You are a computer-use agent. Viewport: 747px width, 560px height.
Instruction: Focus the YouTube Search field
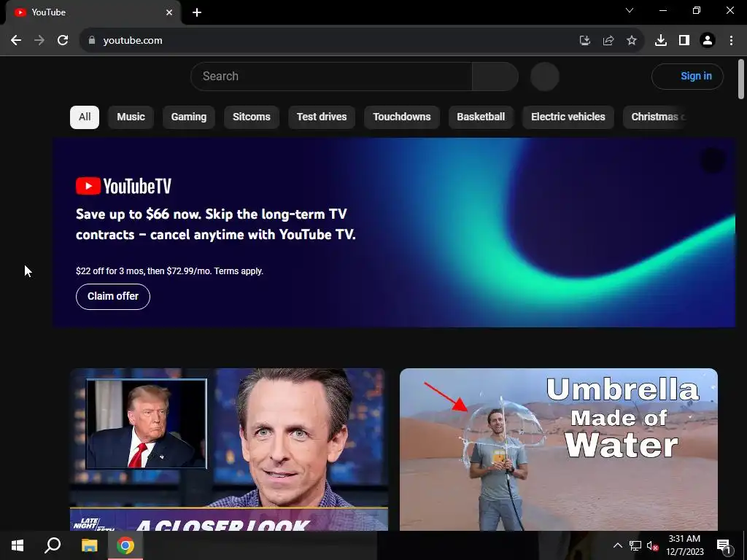331,76
